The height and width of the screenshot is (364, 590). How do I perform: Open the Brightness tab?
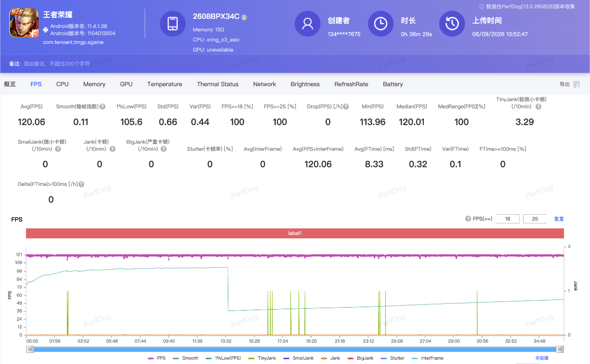(x=305, y=84)
